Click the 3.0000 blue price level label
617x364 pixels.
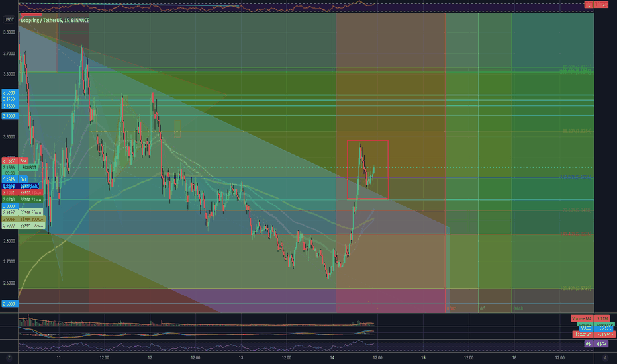tap(9, 206)
